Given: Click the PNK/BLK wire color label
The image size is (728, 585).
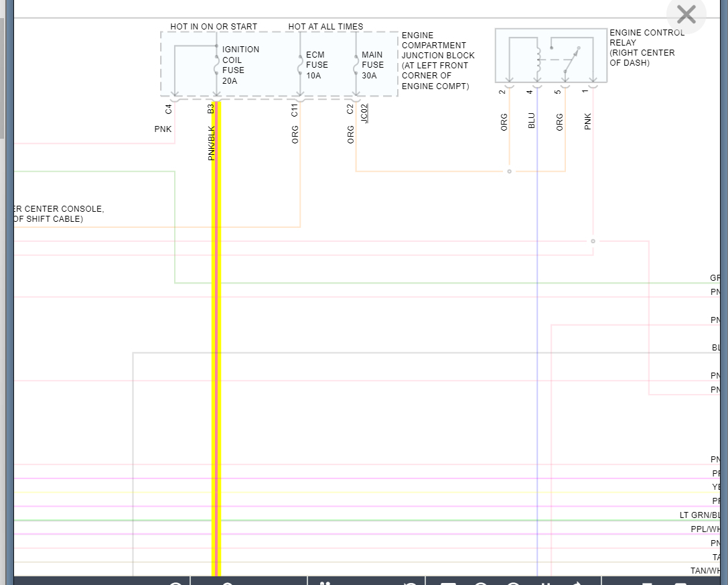Looking at the screenshot, I should (x=211, y=143).
